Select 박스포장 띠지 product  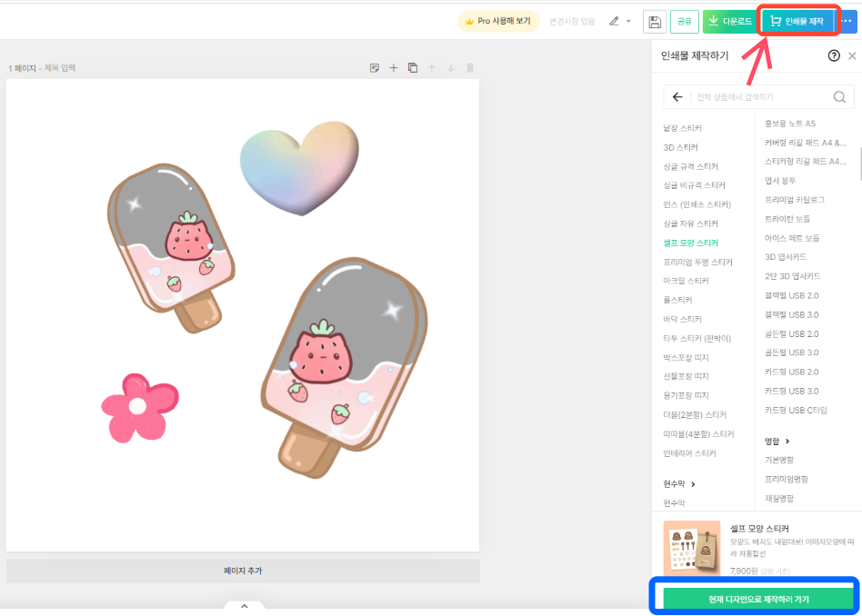[x=687, y=358]
